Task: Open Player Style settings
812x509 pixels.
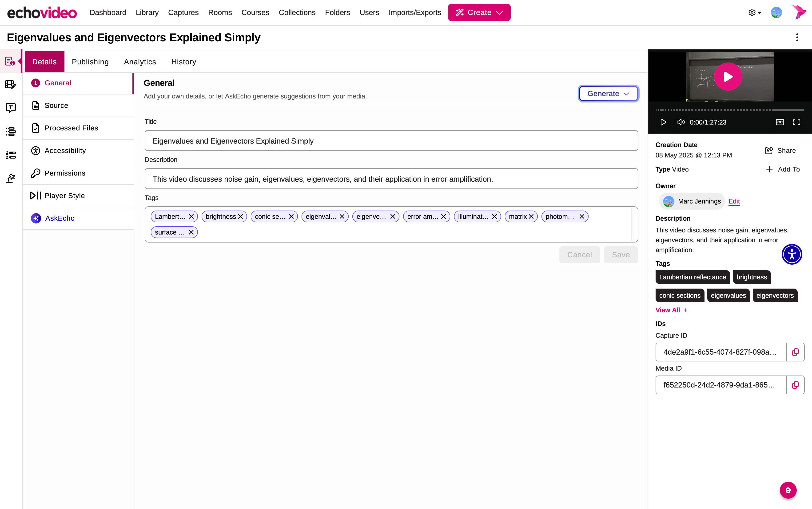Action: 78,196
